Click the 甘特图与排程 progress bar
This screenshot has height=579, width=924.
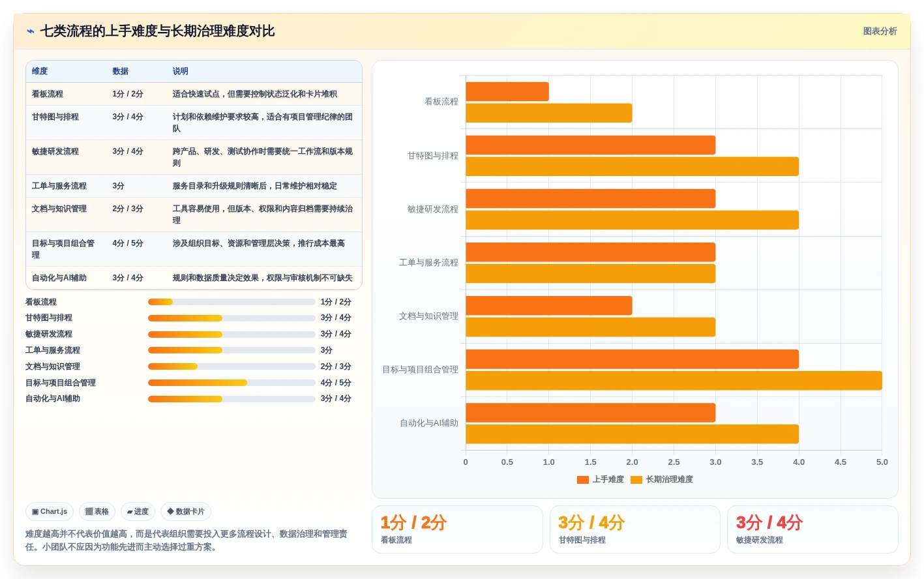tap(231, 318)
